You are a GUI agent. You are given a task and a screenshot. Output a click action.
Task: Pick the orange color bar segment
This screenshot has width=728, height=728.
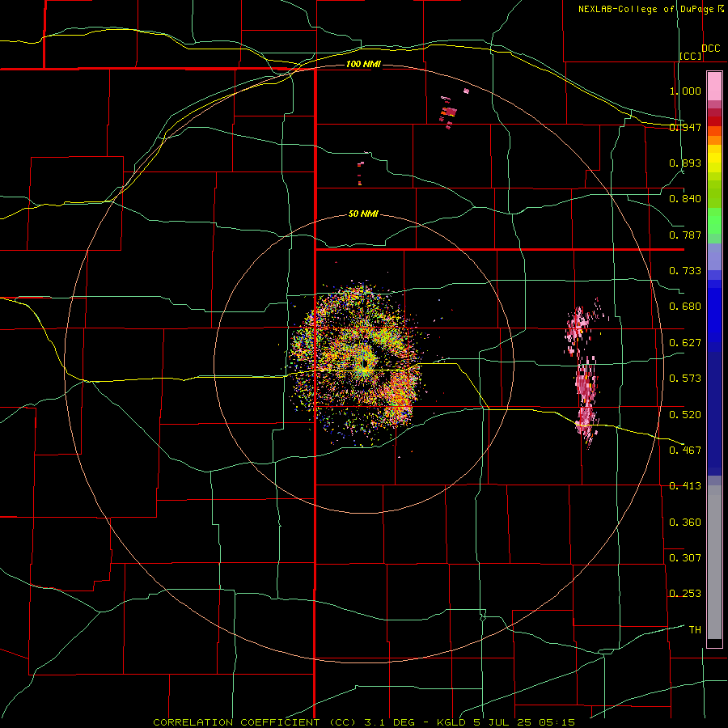(x=714, y=140)
